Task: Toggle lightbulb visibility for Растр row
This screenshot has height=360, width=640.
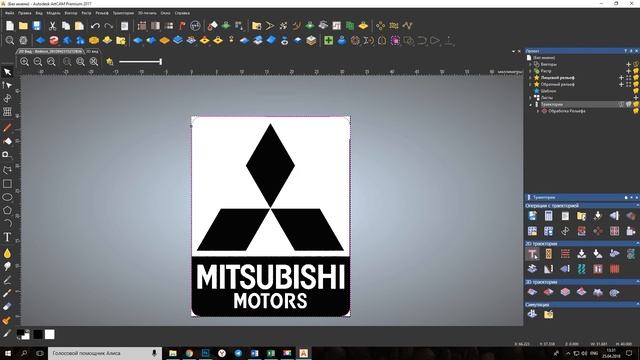Action: click(636, 71)
